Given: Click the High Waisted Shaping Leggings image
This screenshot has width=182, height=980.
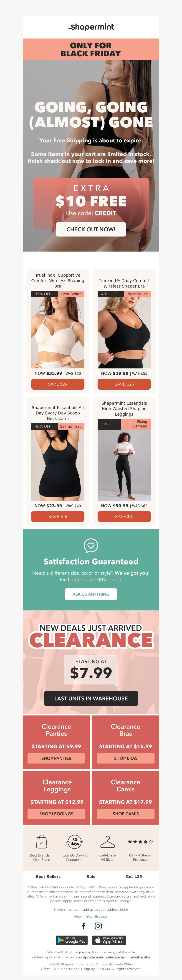Looking at the screenshot, I should click(124, 465).
